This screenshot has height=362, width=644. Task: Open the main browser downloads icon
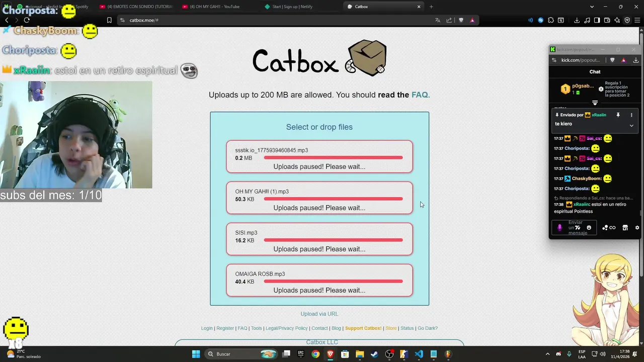click(577, 20)
